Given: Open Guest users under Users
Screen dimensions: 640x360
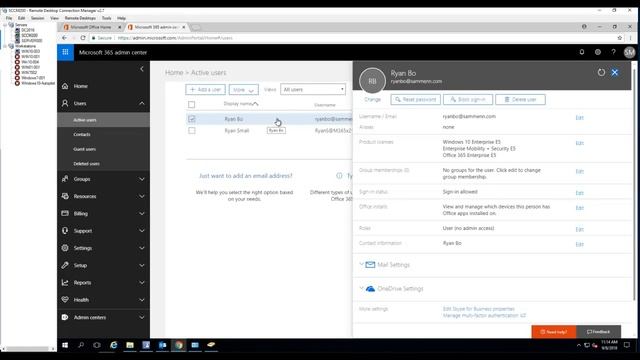Looking at the screenshot, I should tap(84, 149).
